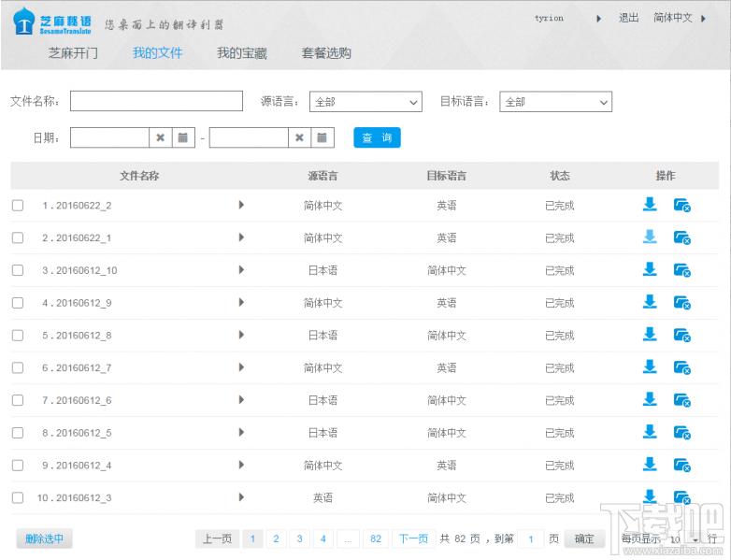Download file 20160612_8
731x560 pixels.
[x=650, y=335]
